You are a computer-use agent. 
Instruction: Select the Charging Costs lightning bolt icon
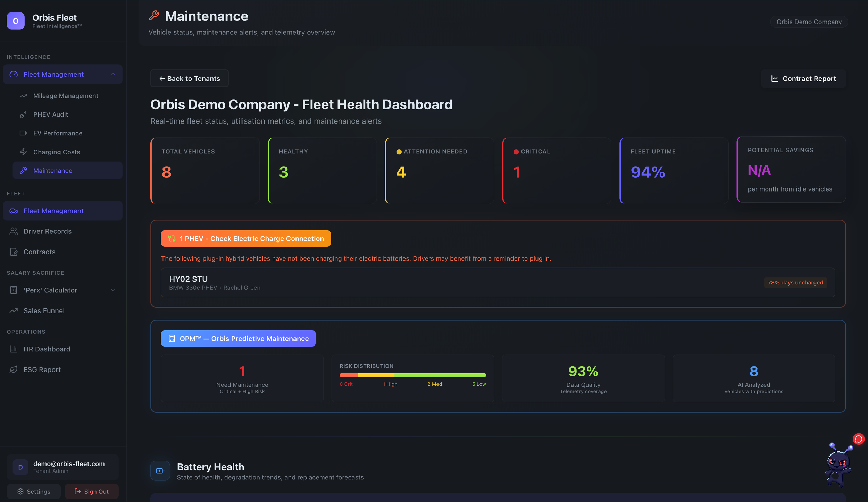coord(23,152)
